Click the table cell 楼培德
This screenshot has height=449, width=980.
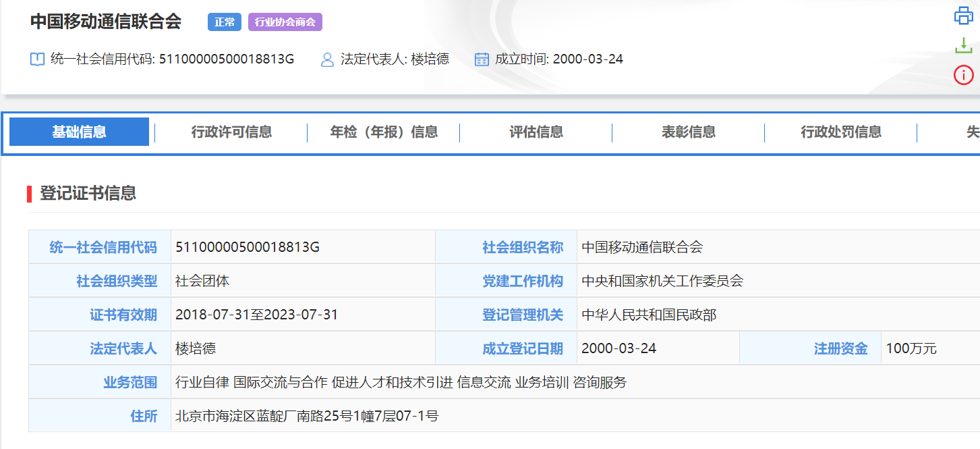pos(196,348)
